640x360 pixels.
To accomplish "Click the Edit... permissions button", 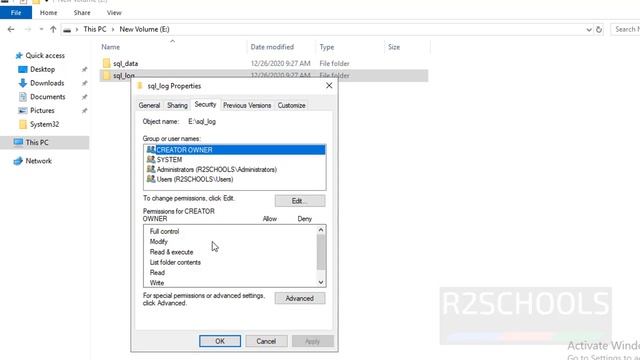I will (300, 201).
